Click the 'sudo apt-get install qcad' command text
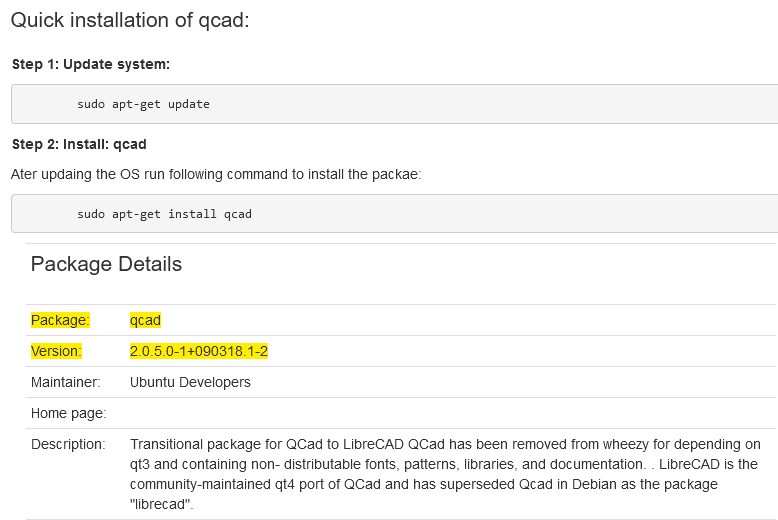Viewport: 778px width, 520px height. tap(164, 214)
